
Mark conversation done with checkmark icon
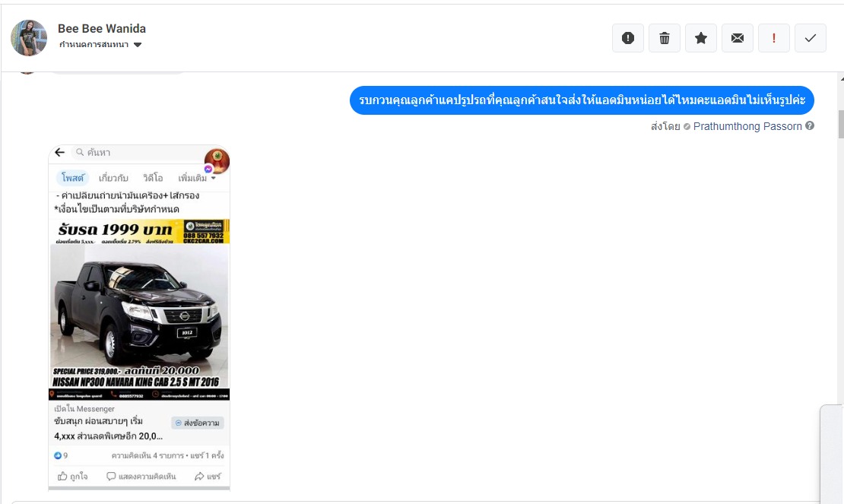(810, 38)
